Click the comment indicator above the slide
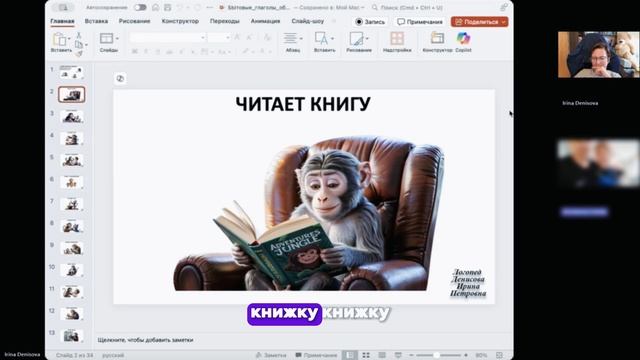The image size is (640, 360). 120,78
